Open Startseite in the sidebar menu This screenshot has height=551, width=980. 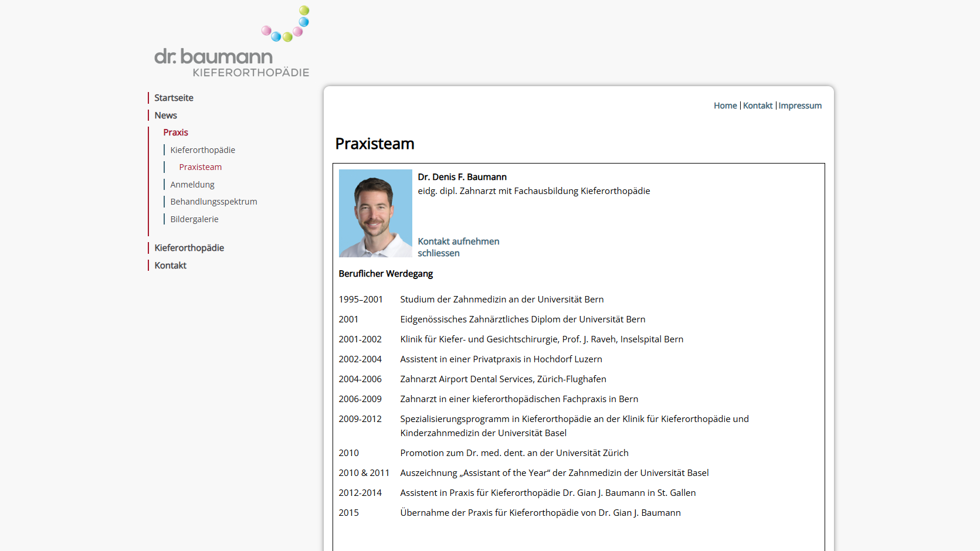[174, 98]
